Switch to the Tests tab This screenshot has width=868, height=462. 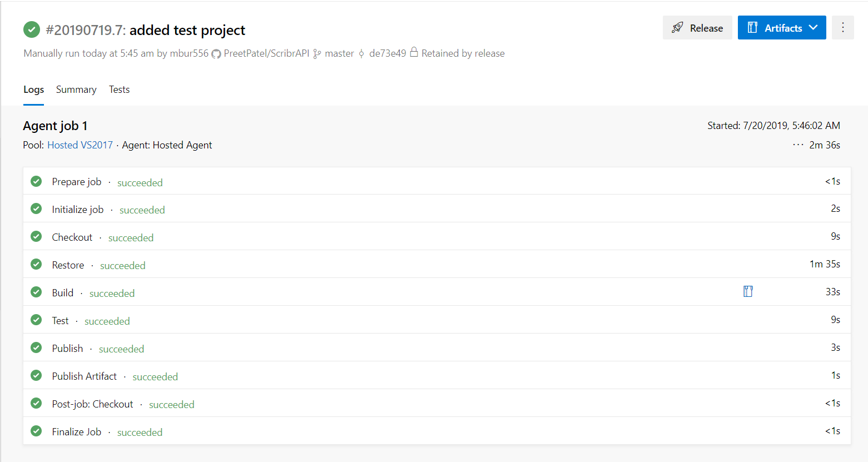[119, 90]
